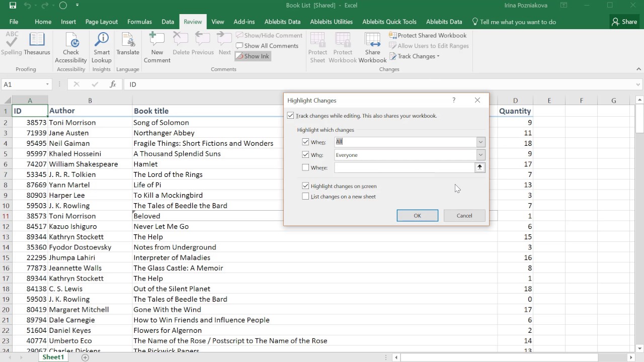The image size is (644, 362).
Task: Open the Who dropdown showing Everyone
Action: (x=480, y=155)
